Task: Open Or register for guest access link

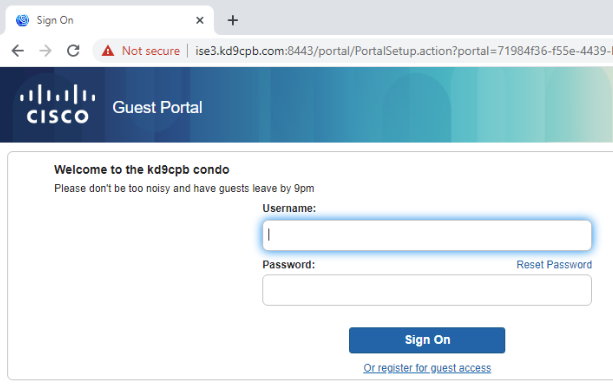Action: 427,368
